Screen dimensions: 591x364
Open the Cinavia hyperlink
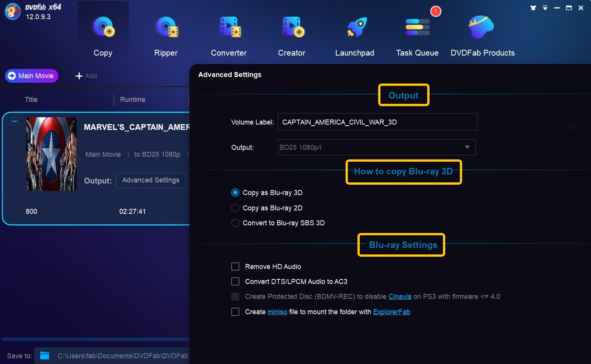(400, 297)
